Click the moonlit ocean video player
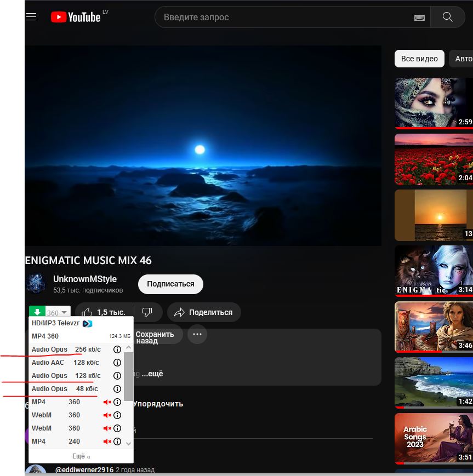Screen dimensions: 473x476 click(203, 146)
